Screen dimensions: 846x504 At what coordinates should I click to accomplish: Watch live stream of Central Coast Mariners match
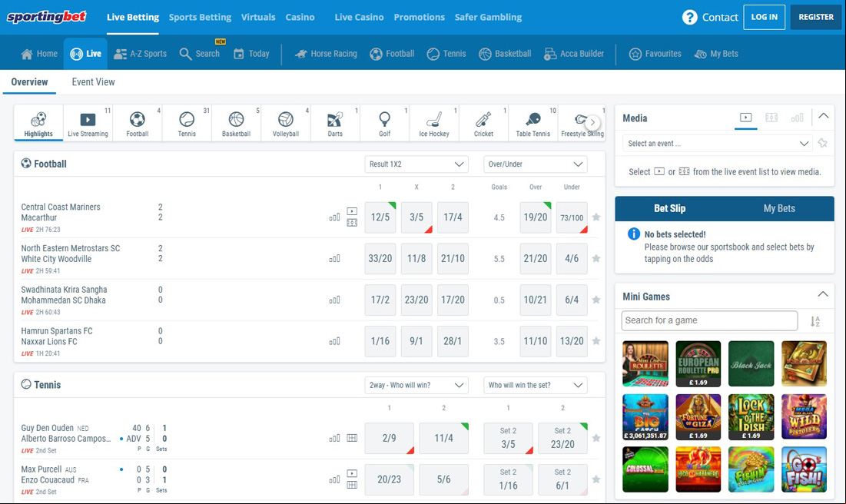point(352,211)
